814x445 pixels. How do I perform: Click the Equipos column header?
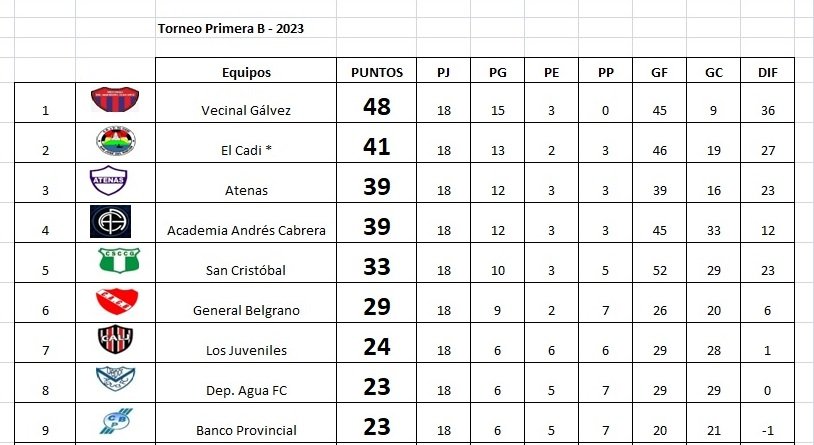click(x=246, y=72)
